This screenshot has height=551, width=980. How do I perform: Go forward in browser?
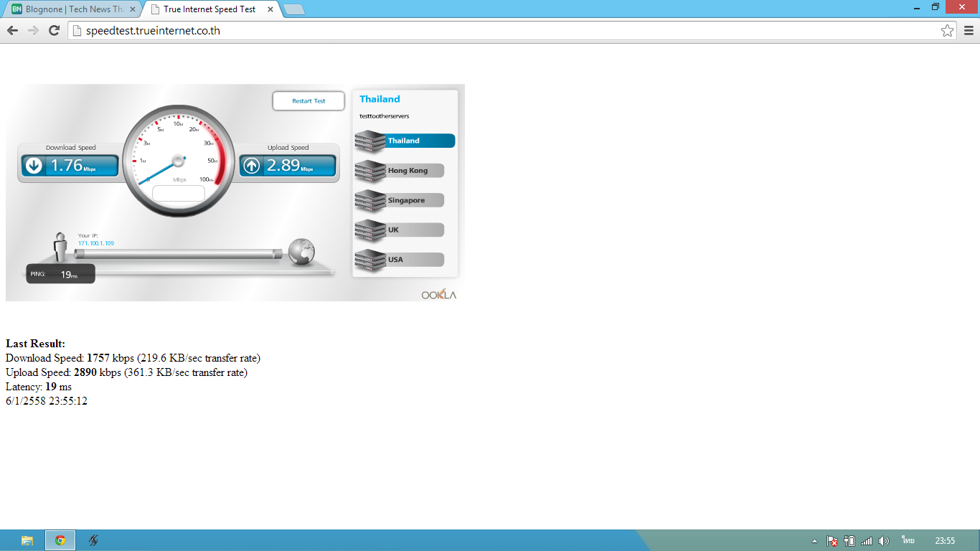click(33, 30)
